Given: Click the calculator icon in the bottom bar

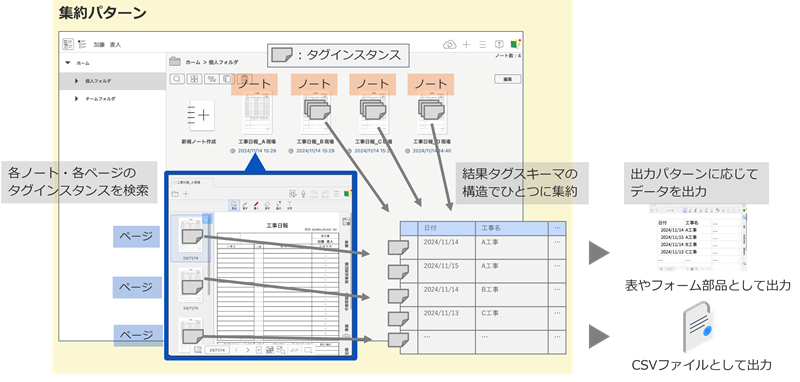Looking at the screenshot, I should point(269,350).
